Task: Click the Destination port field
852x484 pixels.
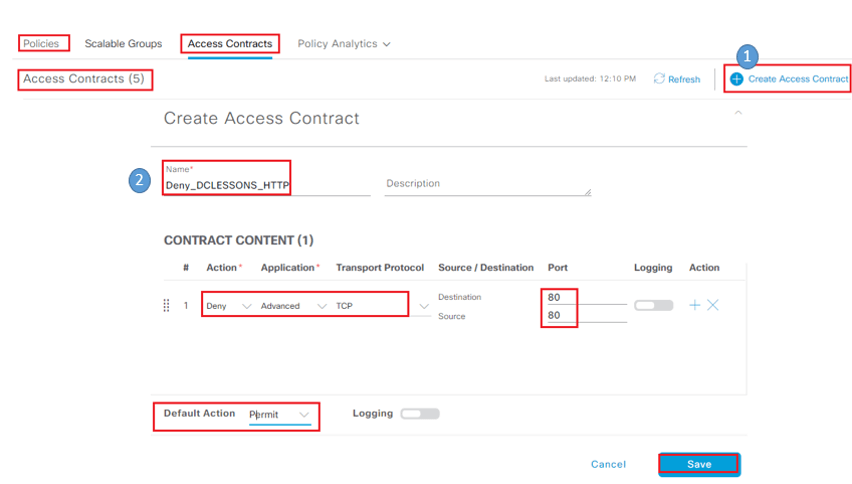Action: click(587, 298)
